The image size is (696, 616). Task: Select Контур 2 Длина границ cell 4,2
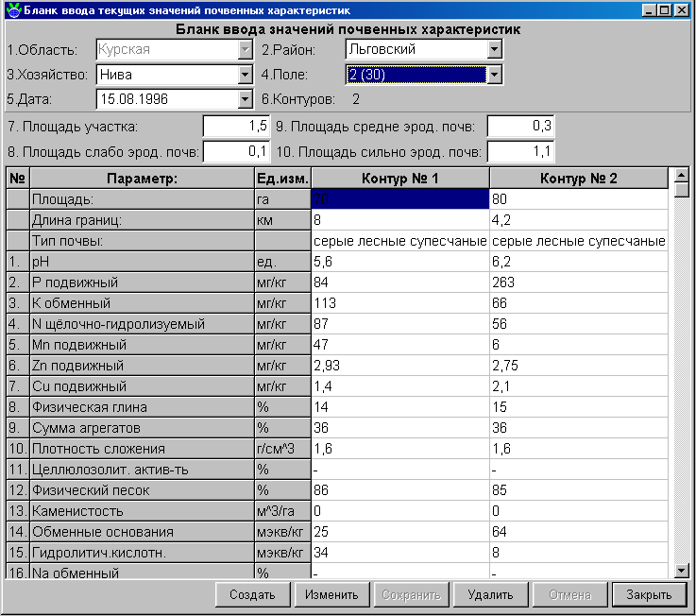coord(579,220)
